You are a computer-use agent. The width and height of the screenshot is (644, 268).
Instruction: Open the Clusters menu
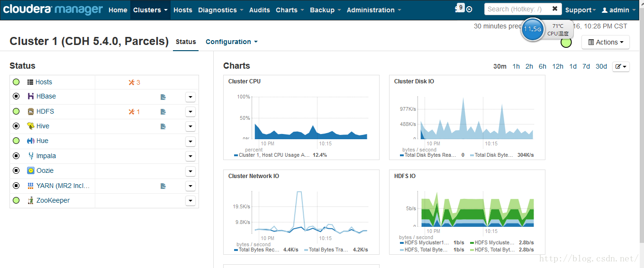point(150,10)
